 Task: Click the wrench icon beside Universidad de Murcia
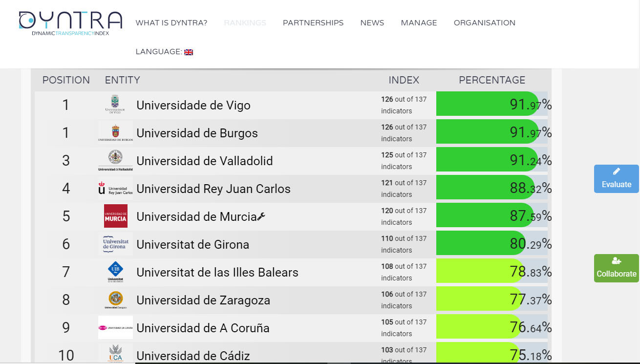[x=261, y=216]
